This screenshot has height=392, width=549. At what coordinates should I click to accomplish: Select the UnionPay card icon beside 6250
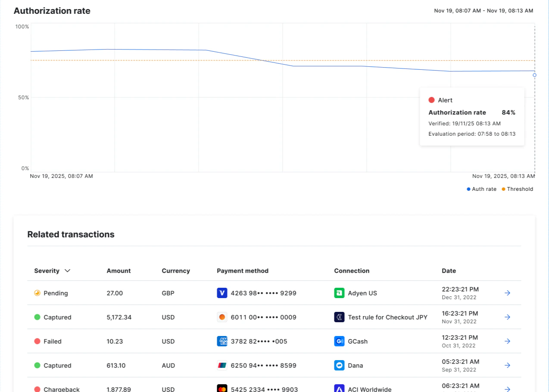pos(221,365)
